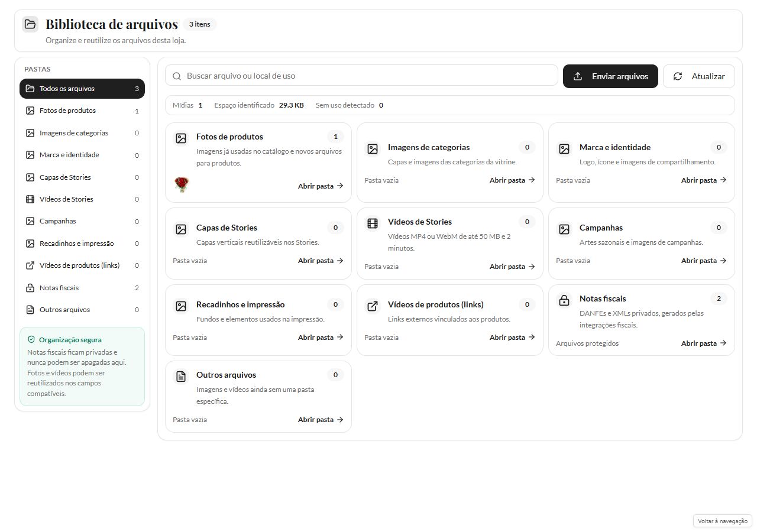
Task: Click Abrir pasta on Vídeos de Stories card
Action: 512,267
